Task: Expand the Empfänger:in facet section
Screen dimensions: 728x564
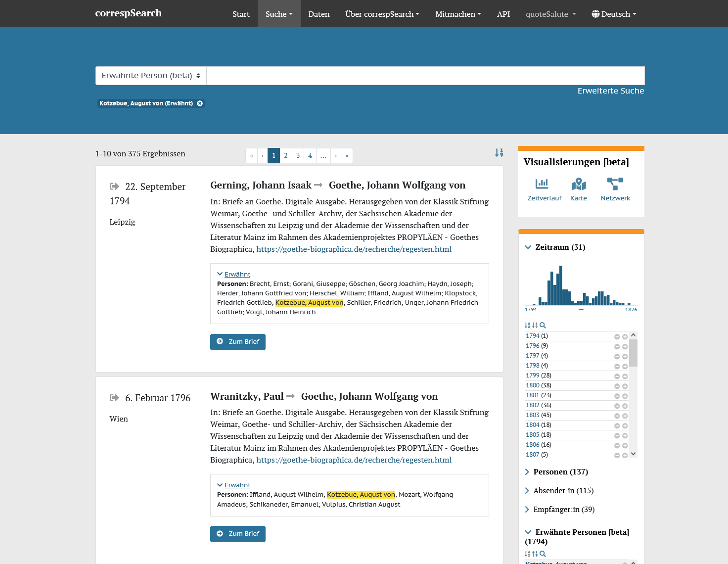Action: [527, 510]
